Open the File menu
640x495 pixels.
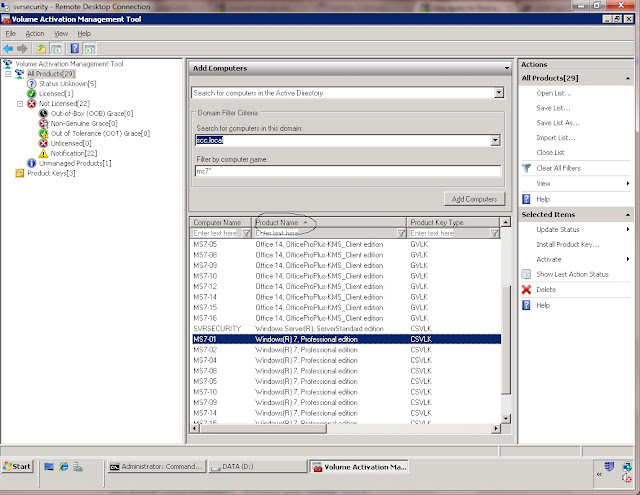pyautogui.click(x=11, y=34)
